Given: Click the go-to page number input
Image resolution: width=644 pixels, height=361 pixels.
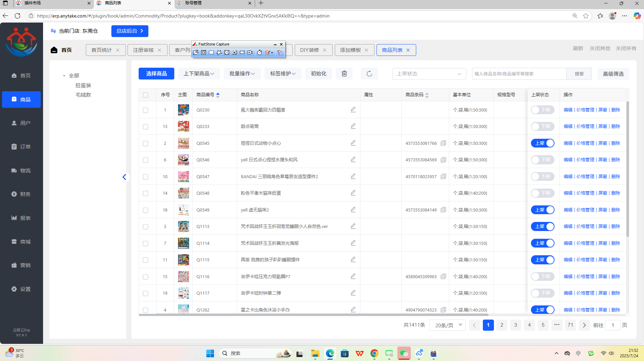Looking at the screenshot, I should point(613,325).
